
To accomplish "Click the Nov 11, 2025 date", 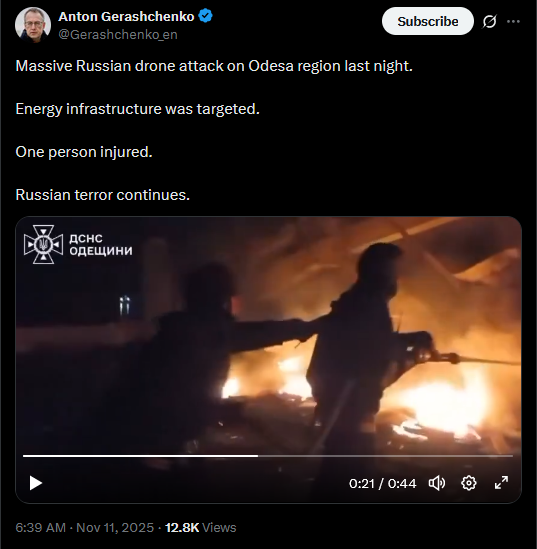I will tap(115, 528).
